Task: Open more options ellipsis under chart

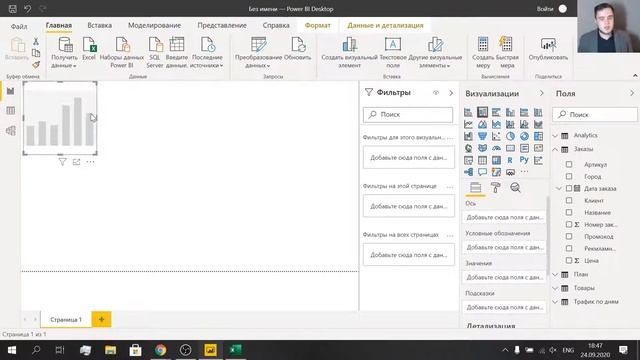Action: (90, 162)
